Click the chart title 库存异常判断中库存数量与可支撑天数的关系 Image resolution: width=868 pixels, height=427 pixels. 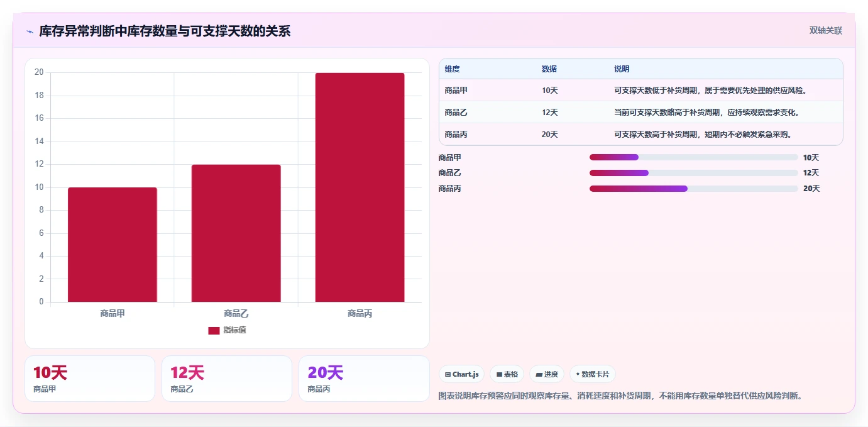pyautogui.click(x=165, y=31)
